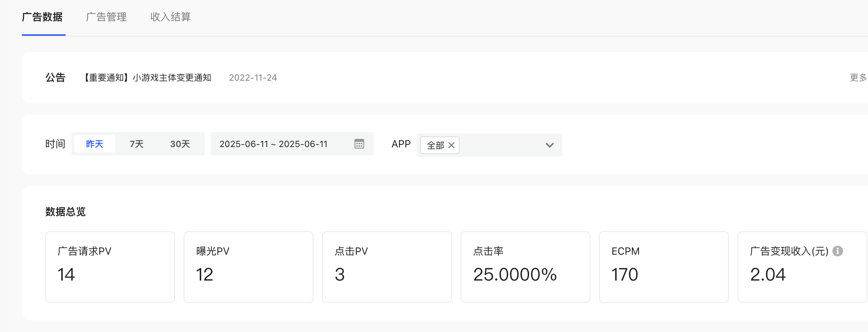Image resolution: width=868 pixels, height=332 pixels.
Task: Switch time range to 30天
Action: 180,144
